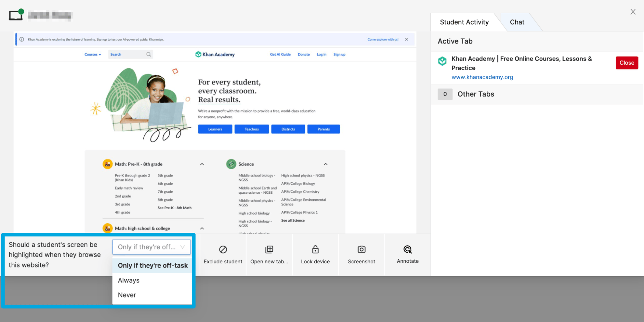
Task: Lock the student's device
Action: coord(315,254)
